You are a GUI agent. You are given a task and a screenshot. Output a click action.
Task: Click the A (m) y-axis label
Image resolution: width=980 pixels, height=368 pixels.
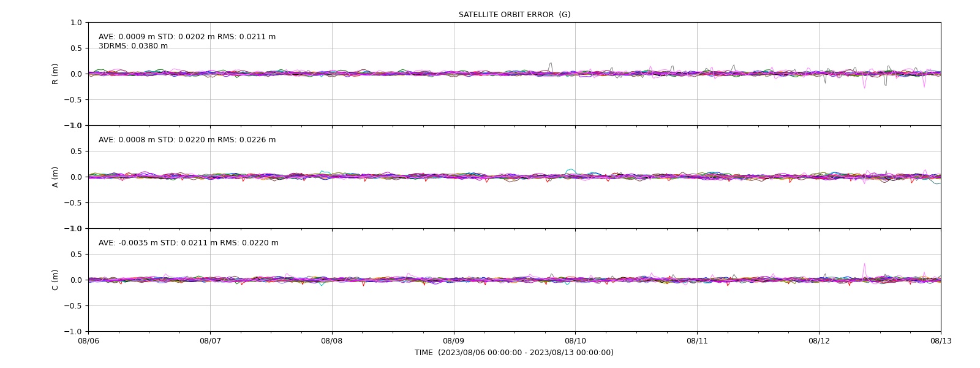click(55, 177)
